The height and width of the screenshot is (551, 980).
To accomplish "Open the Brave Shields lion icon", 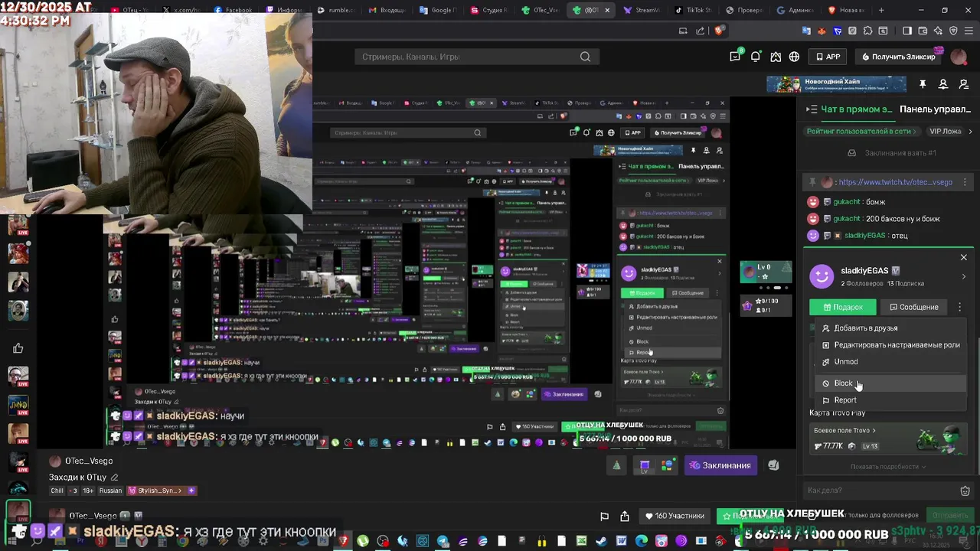I will coord(719,31).
